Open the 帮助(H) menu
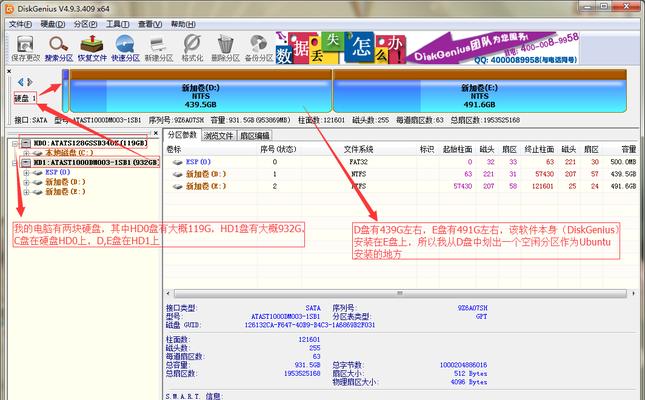 click(x=183, y=24)
